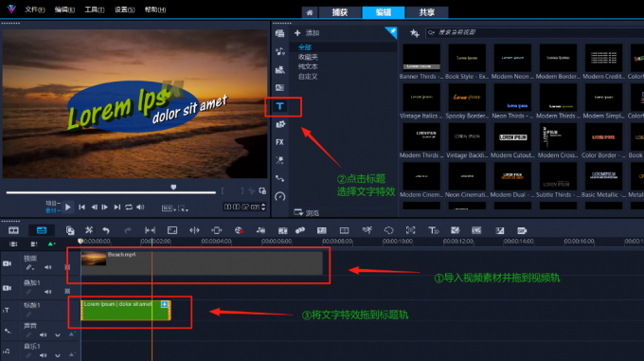Open the Path (motion) library icon

point(279,178)
